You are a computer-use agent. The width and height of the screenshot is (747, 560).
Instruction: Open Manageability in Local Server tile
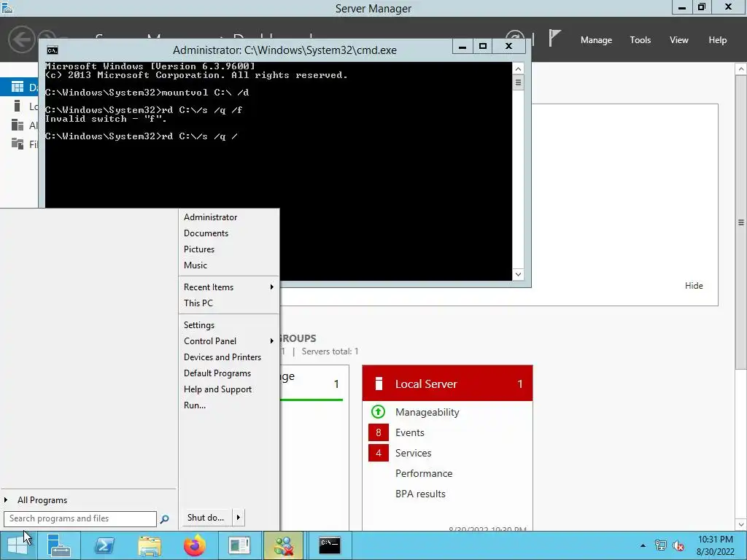coord(427,413)
